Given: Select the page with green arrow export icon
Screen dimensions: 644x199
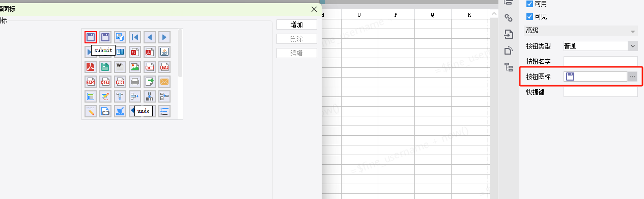Looking at the screenshot, I should click(150, 81).
